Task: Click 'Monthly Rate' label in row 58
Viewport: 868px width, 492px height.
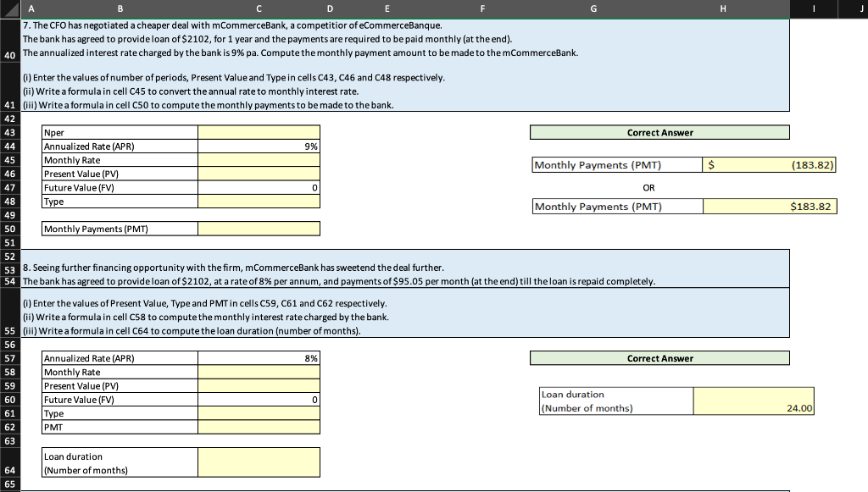Action: (x=120, y=372)
